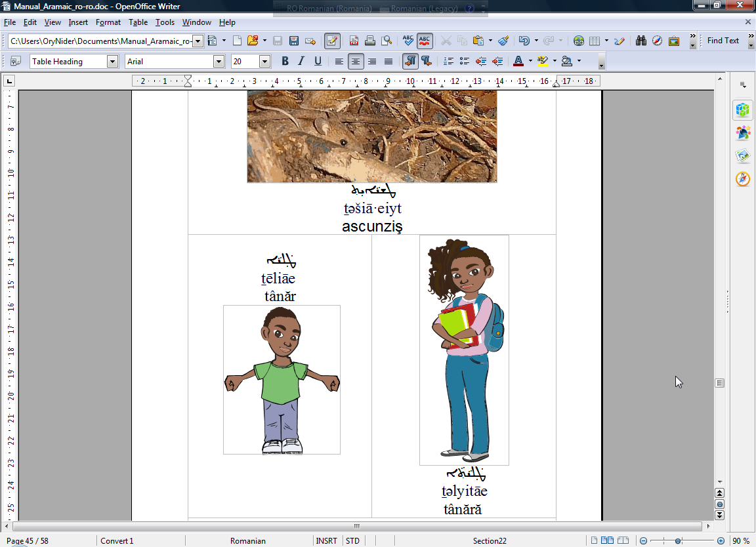Click INSRT insert mode in status bar
This screenshot has width=756, height=547.
(x=326, y=541)
